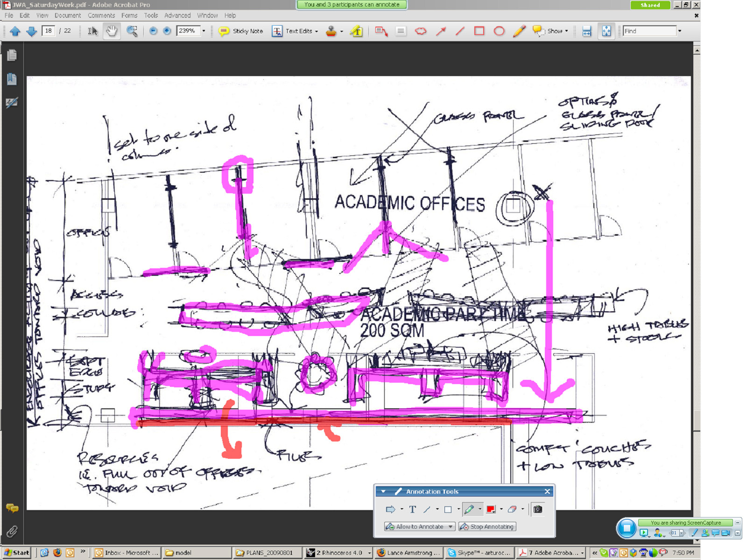Open the Pages navigation panel
The width and height of the screenshot is (747, 560).
point(12,55)
